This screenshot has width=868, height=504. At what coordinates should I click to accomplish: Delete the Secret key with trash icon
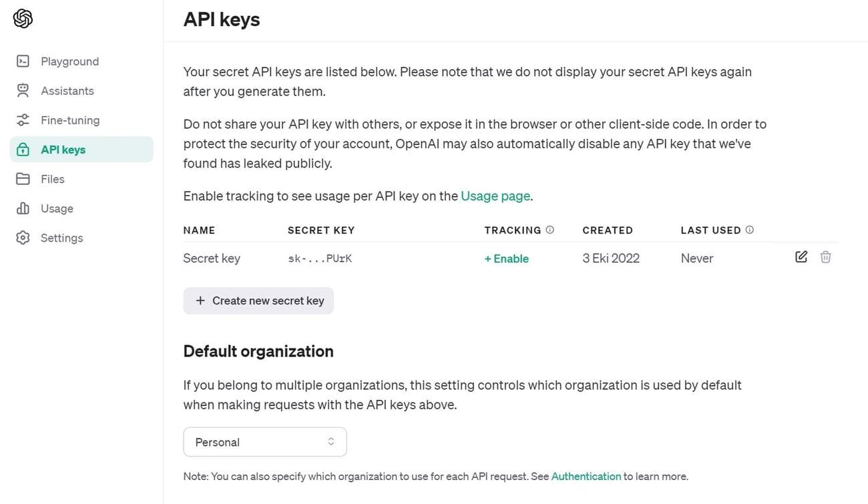tap(825, 256)
